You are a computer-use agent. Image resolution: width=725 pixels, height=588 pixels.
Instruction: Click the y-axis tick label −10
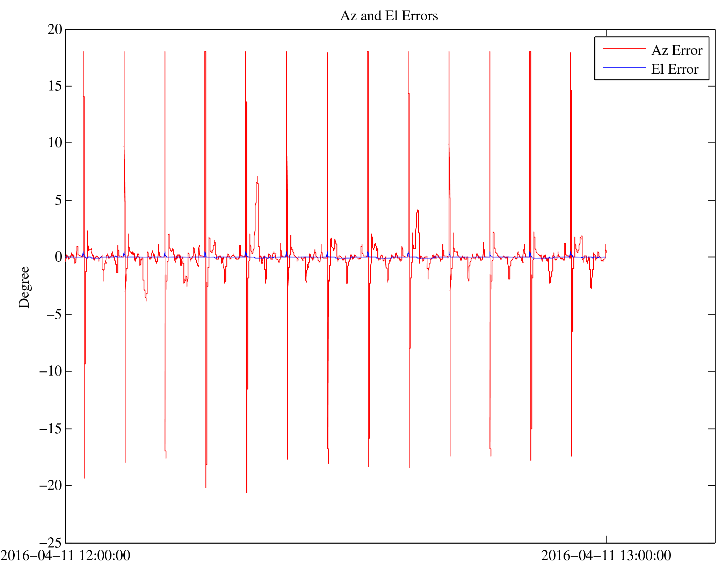click(x=51, y=371)
